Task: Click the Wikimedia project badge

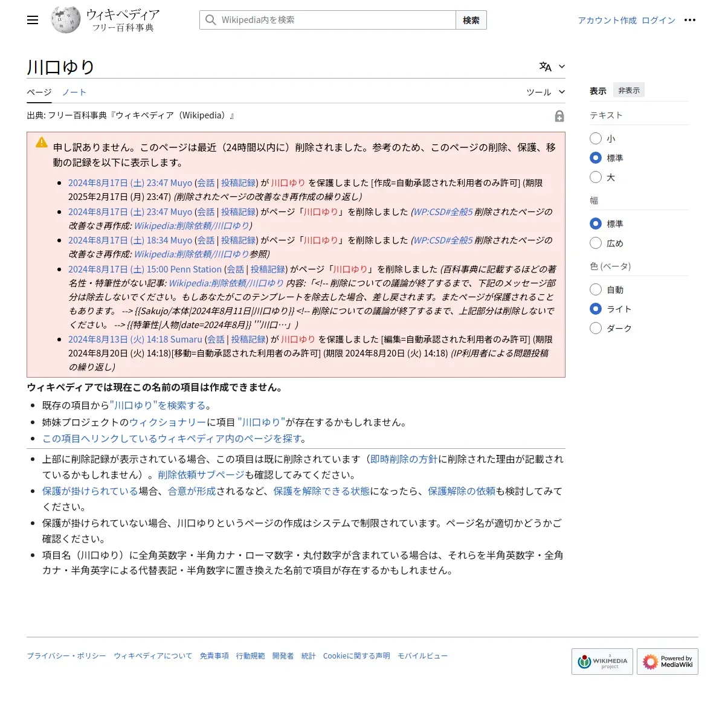Action: coord(602,662)
